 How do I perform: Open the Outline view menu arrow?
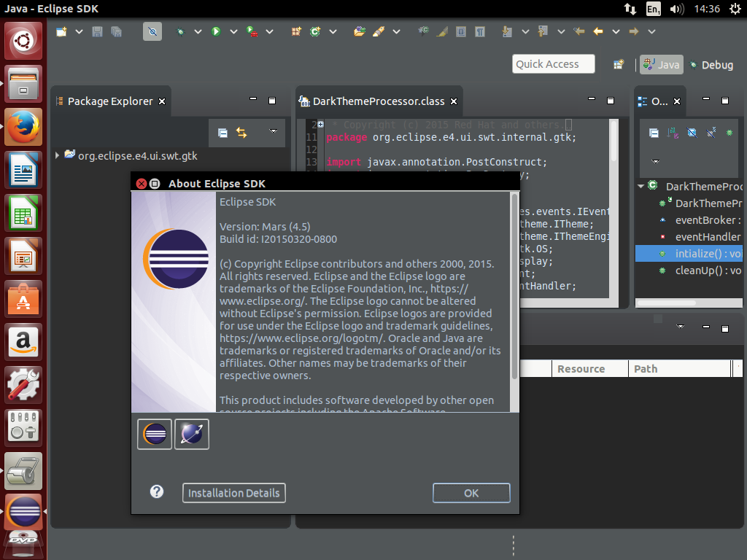click(x=656, y=161)
